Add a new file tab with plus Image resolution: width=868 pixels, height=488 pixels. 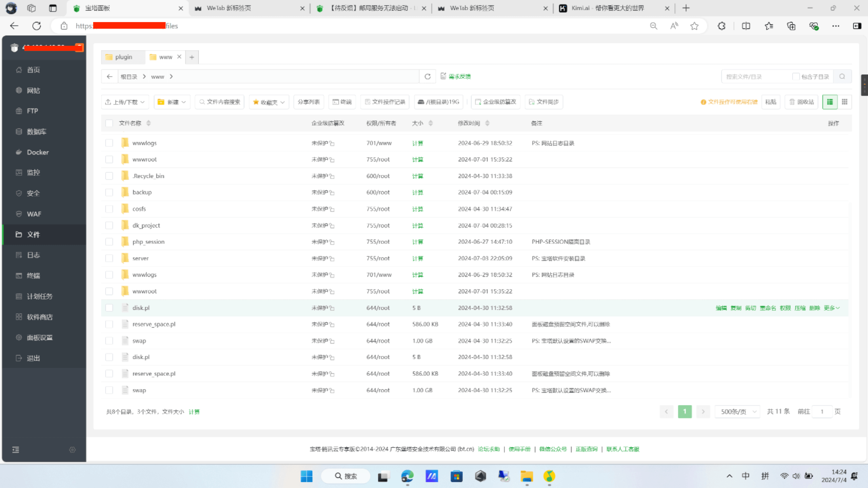(x=192, y=57)
